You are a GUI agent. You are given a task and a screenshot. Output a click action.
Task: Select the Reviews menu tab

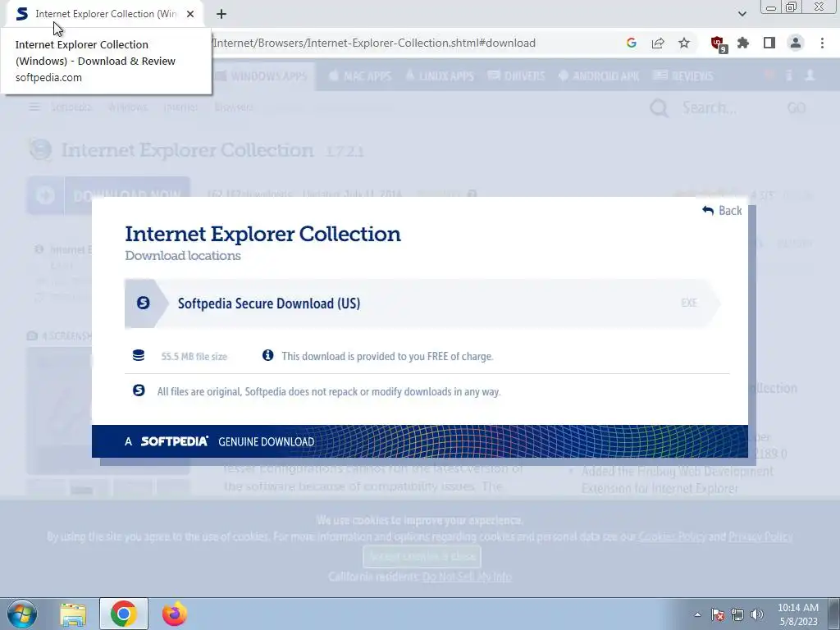683,76
